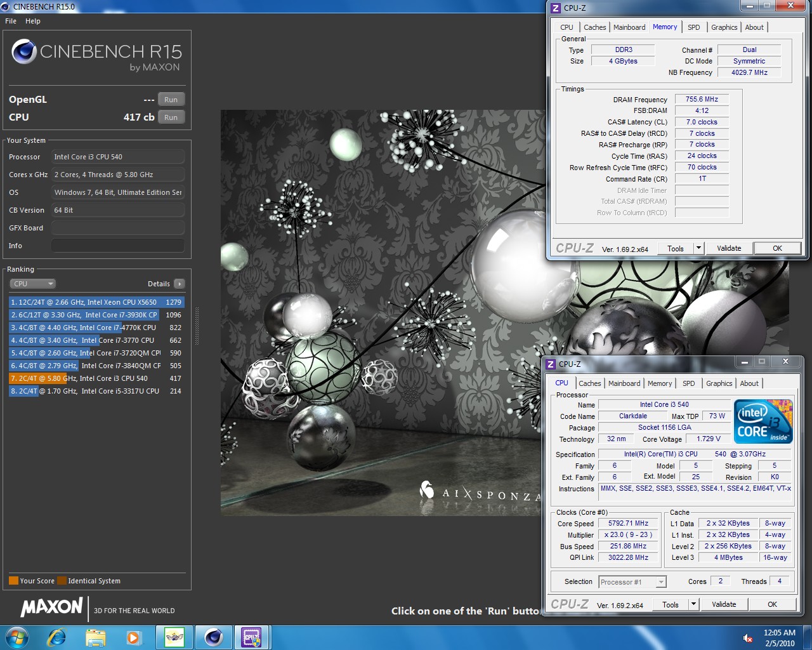Click the Cinebench title bar icon
This screenshot has width=812, height=650.
(x=6, y=7)
